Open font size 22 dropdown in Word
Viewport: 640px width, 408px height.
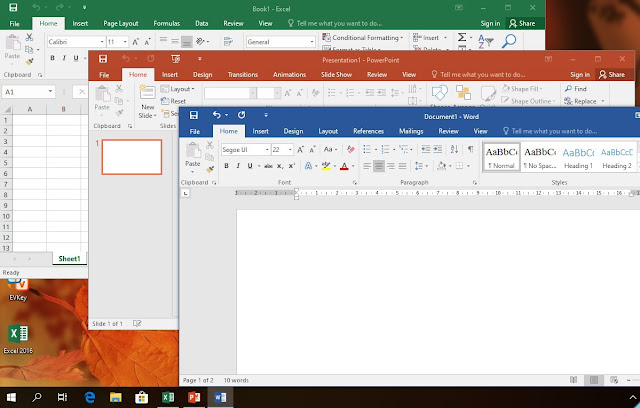290,150
